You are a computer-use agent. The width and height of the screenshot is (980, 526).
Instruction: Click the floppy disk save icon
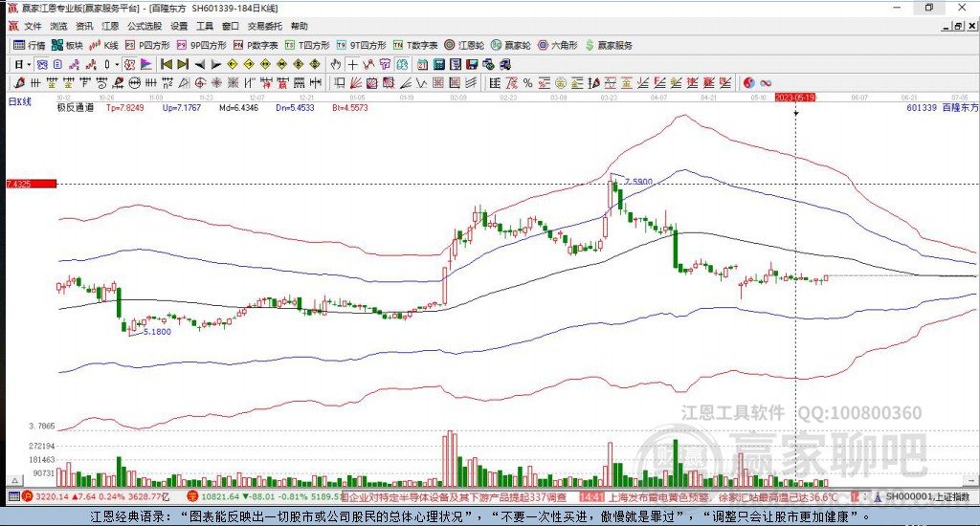coord(472,64)
